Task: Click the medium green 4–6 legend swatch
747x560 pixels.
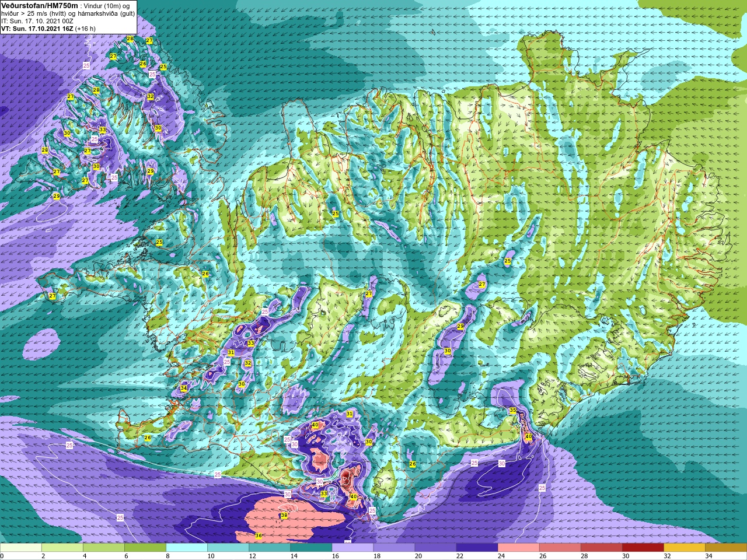Action: 104,548
